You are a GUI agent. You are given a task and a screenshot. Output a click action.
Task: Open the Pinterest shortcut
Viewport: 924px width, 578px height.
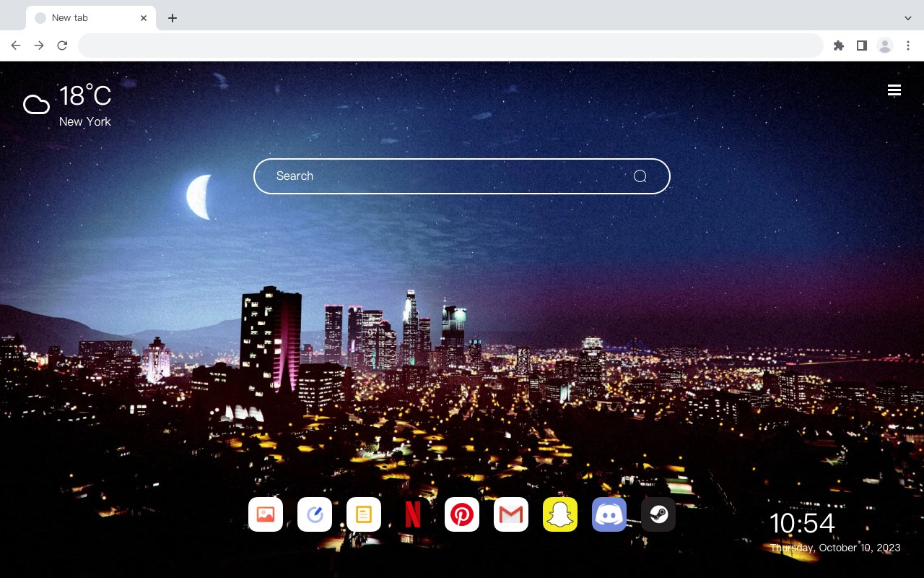(462, 514)
